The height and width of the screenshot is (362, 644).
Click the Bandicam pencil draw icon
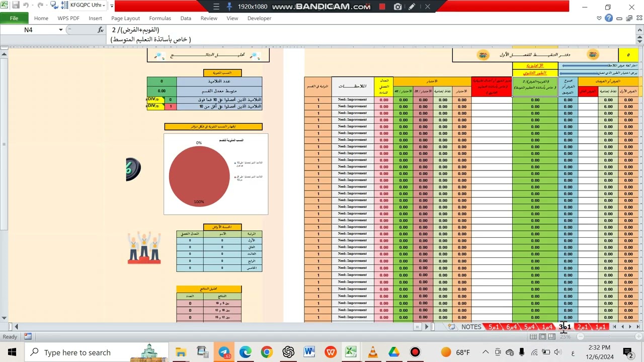point(412,7)
